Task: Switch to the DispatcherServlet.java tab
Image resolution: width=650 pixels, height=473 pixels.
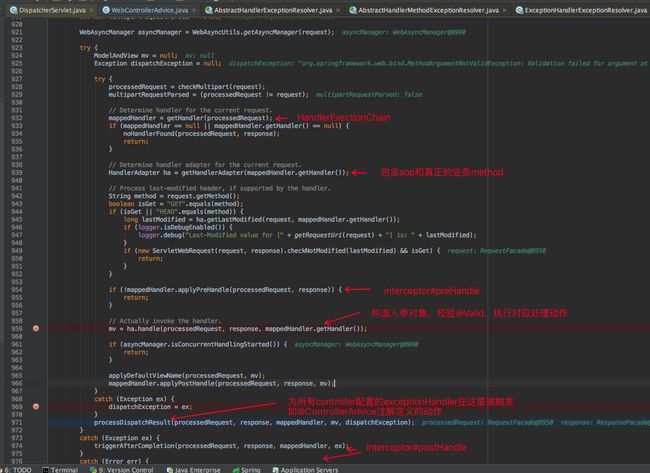Action: pyautogui.click(x=48, y=10)
